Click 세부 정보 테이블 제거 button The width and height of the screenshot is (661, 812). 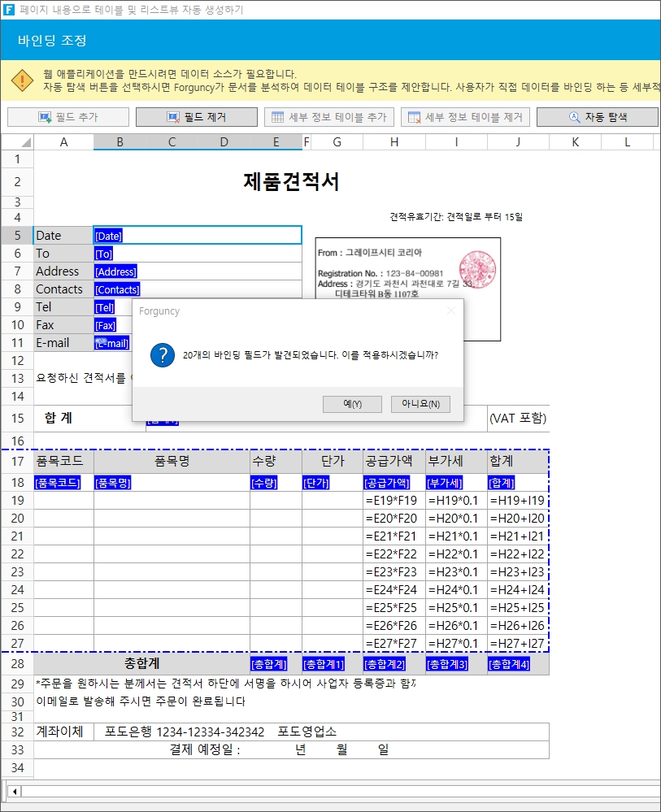(x=465, y=117)
